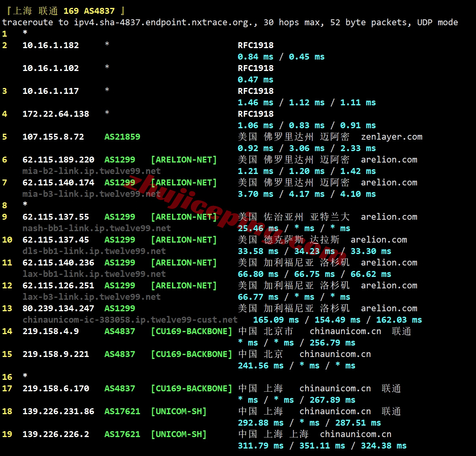Select latency 267.89 ms on hop 17
The image size is (476, 456).
coord(332,400)
